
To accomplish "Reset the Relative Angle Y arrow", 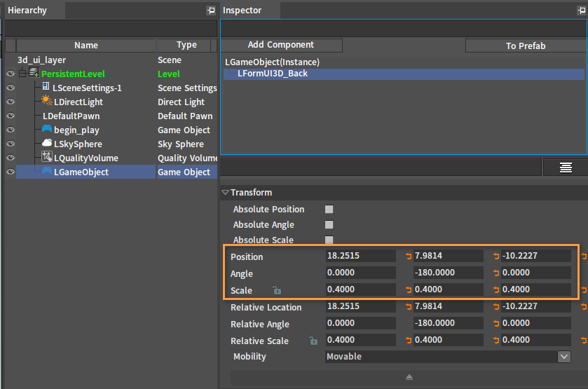I will (496, 323).
